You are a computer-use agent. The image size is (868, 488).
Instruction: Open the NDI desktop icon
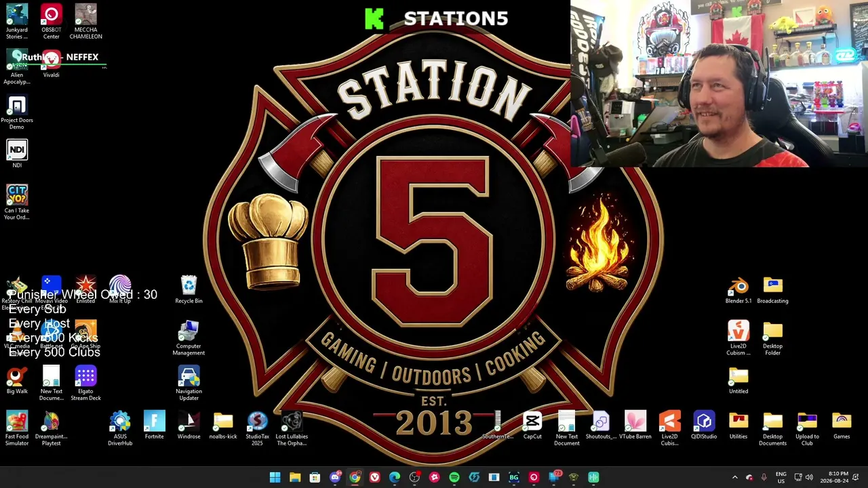(17, 155)
